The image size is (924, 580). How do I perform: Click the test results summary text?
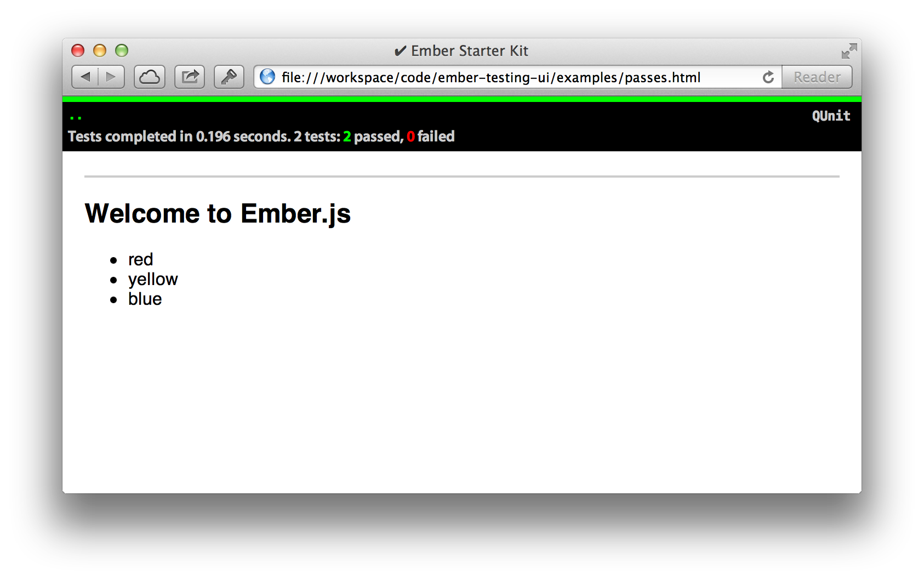tap(261, 137)
